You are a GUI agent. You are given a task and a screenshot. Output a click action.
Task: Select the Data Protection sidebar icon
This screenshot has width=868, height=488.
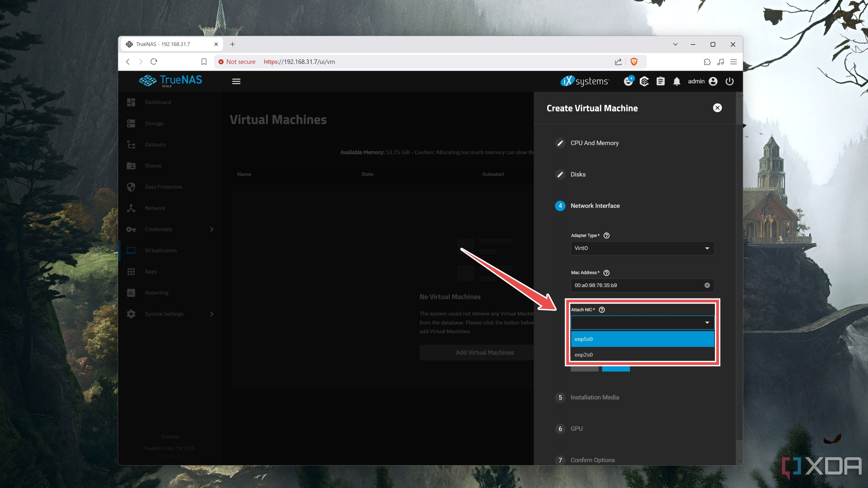coord(132,186)
